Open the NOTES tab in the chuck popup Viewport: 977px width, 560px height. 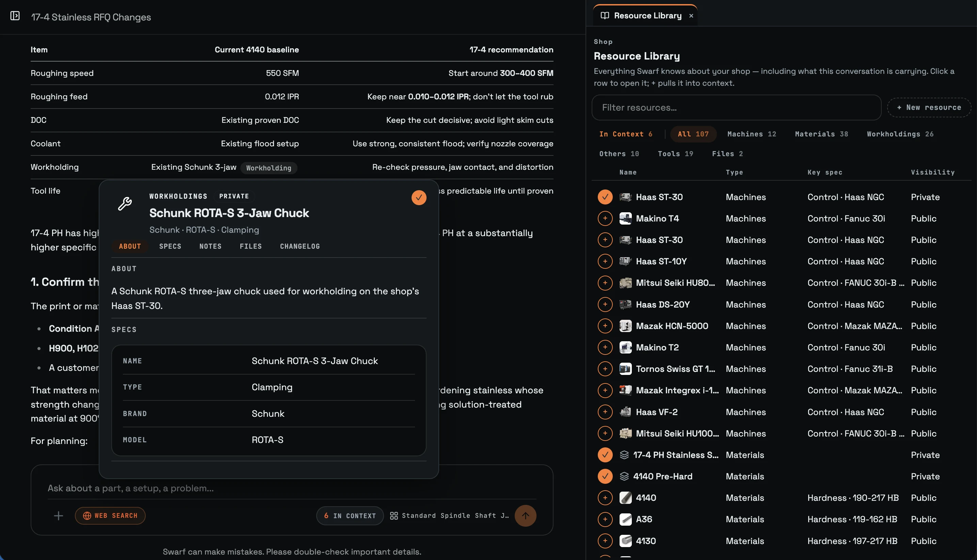click(x=210, y=247)
